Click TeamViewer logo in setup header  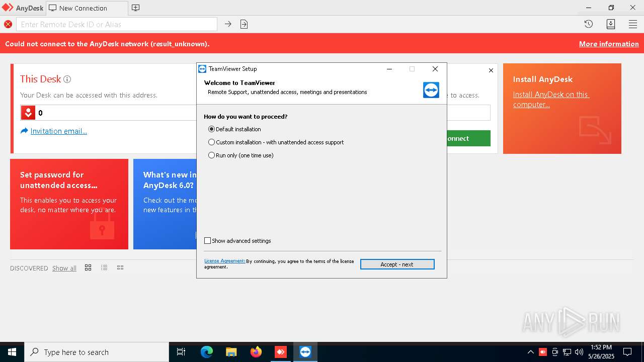[x=431, y=90]
